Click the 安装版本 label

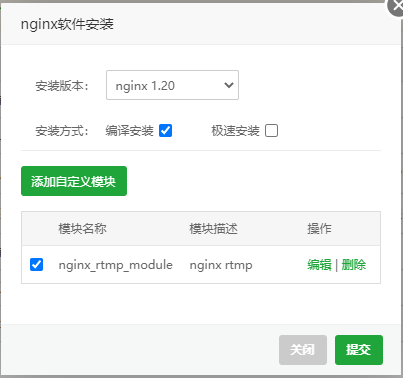[x=62, y=86]
